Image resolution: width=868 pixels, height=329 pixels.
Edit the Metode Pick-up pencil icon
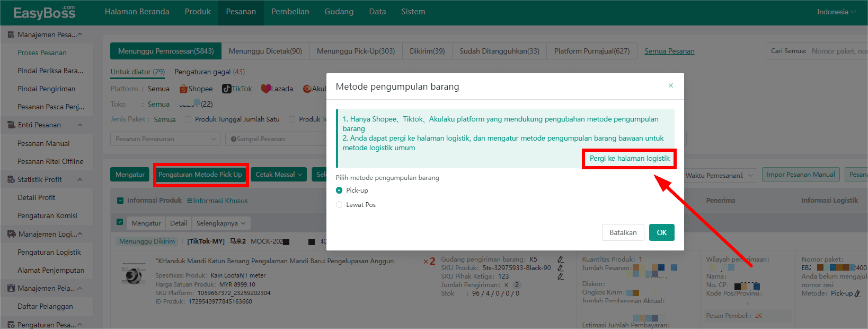pyautogui.click(x=857, y=293)
